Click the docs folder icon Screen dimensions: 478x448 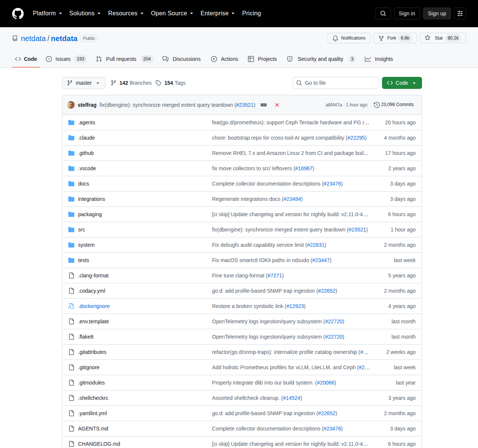(x=71, y=184)
